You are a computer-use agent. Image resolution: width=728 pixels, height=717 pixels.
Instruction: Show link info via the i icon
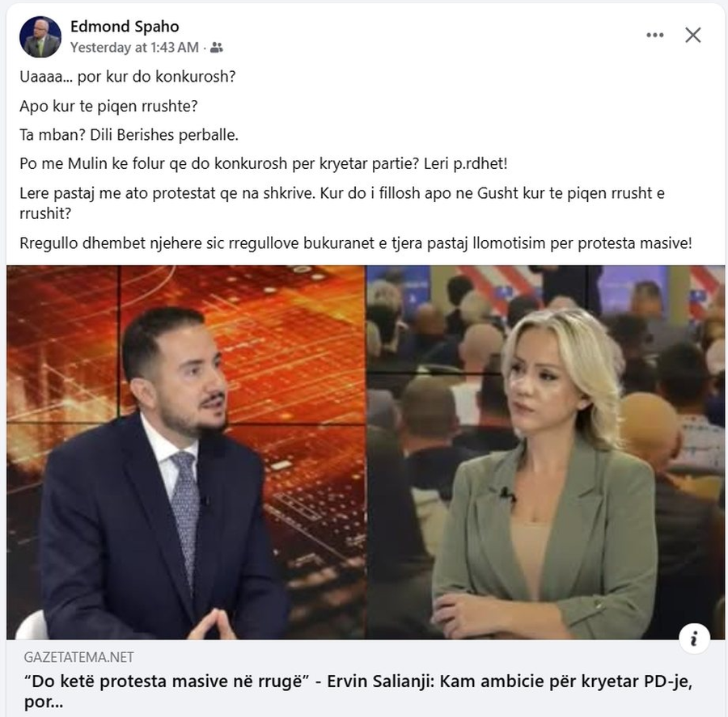pyautogui.click(x=694, y=639)
